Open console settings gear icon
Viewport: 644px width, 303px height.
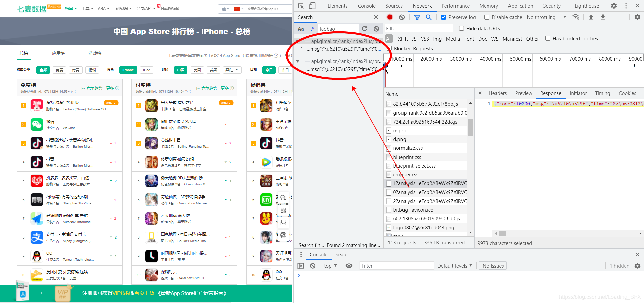point(637,266)
